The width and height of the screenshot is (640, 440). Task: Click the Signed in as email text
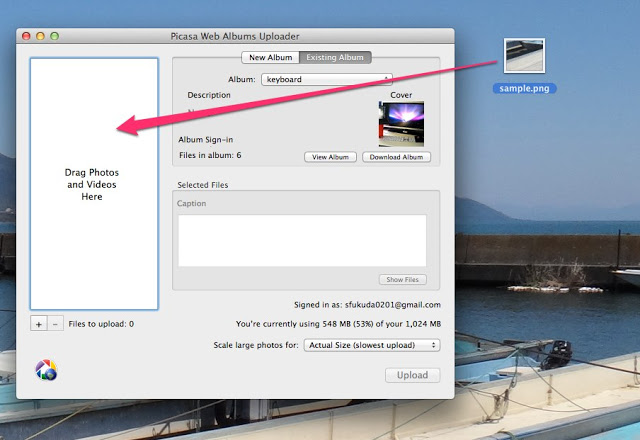point(367,305)
